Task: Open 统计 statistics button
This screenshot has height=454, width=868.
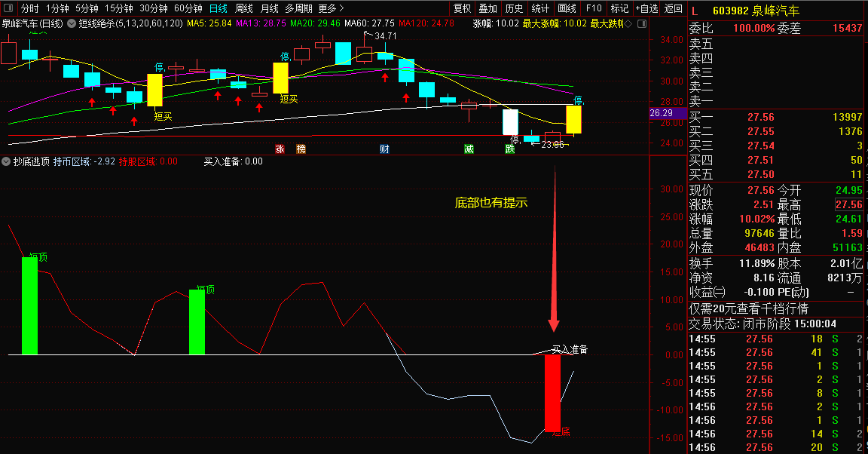Action: 540,8
